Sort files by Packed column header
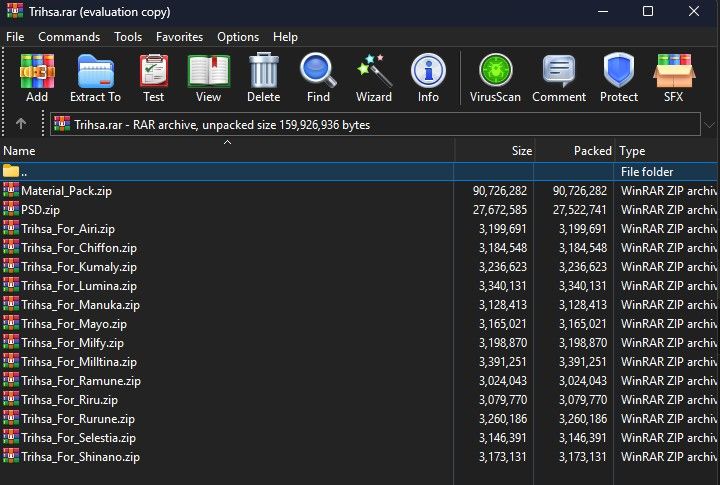 (x=574, y=151)
